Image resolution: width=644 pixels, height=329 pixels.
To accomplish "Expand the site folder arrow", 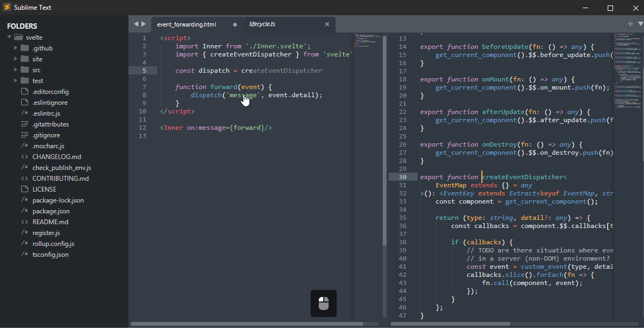I will click(x=16, y=59).
